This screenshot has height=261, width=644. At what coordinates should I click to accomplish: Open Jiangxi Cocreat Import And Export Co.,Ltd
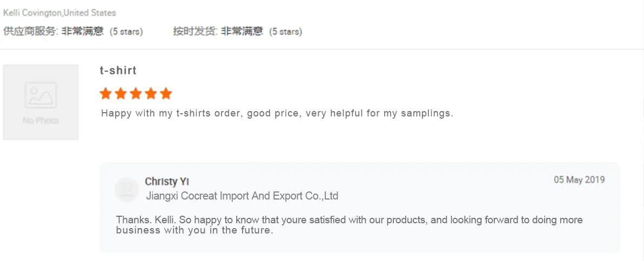(x=242, y=196)
